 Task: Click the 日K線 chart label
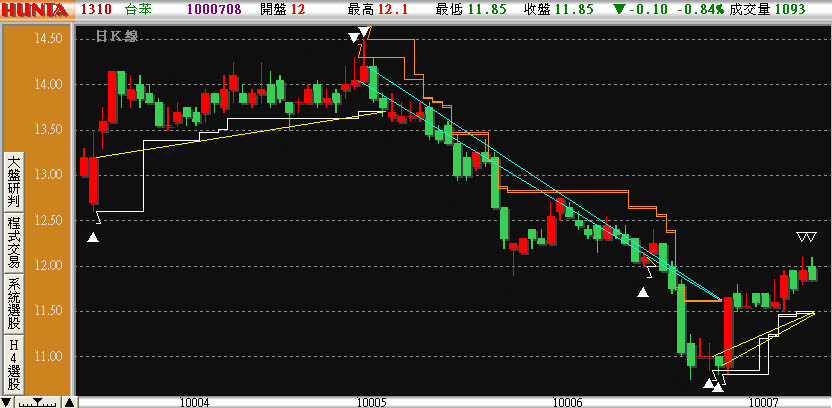click(116, 37)
